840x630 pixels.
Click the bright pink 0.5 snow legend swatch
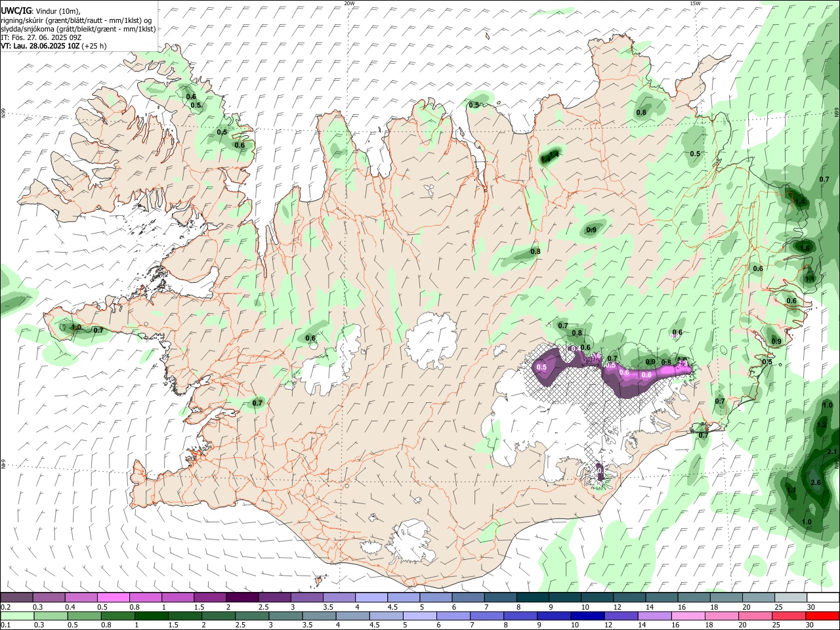click(113, 597)
